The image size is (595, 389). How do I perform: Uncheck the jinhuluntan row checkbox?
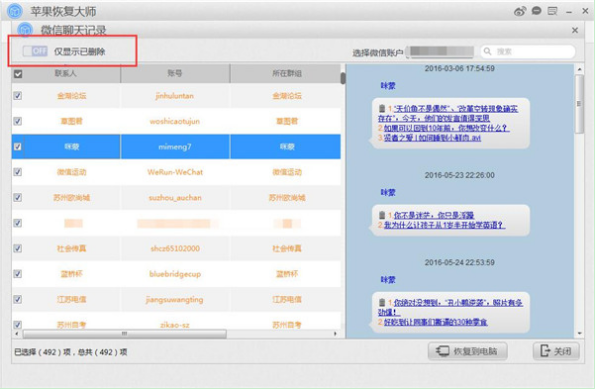click(18, 96)
